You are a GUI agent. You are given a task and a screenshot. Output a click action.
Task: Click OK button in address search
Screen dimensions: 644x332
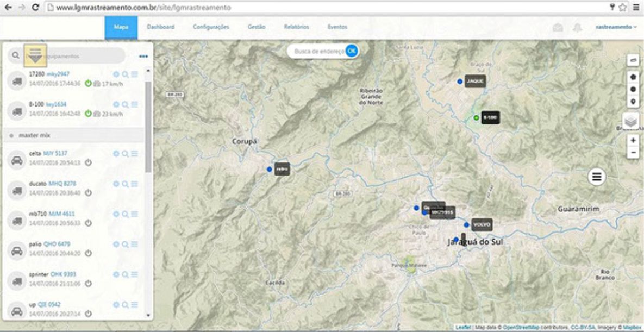coord(352,51)
